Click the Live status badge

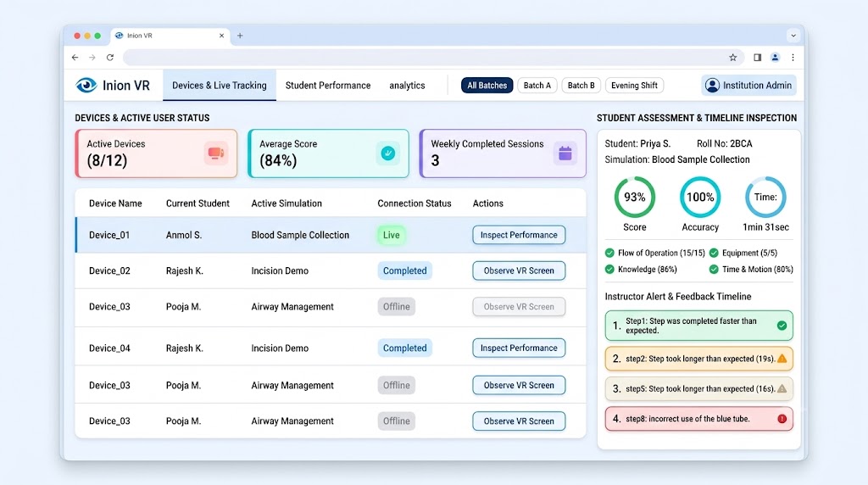click(391, 235)
